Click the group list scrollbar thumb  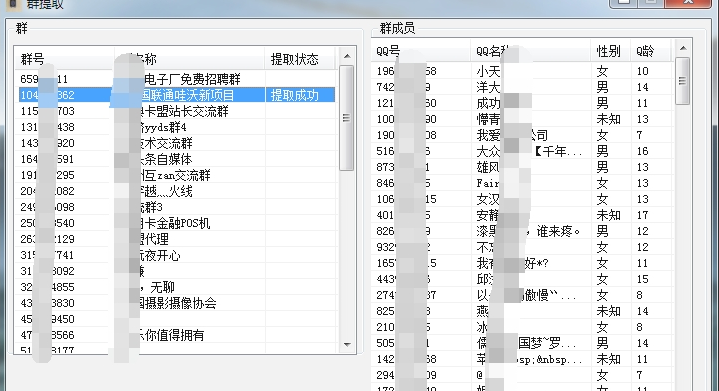tap(347, 118)
